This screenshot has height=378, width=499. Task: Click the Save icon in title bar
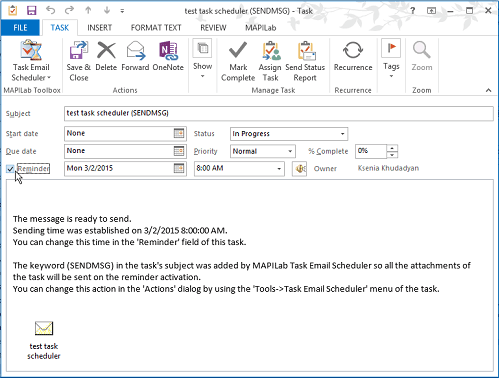tap(31, 11)
